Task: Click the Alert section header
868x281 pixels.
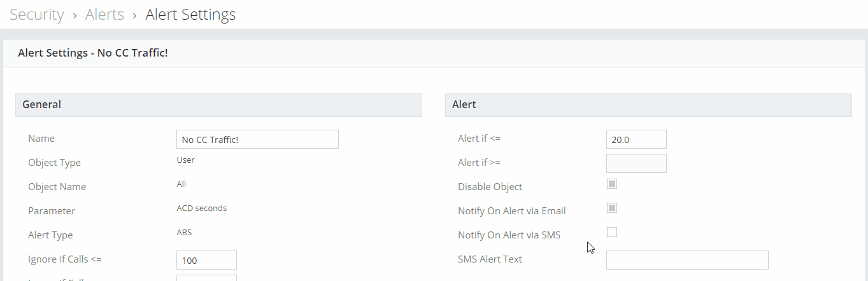Action: (x=648, y=105)
